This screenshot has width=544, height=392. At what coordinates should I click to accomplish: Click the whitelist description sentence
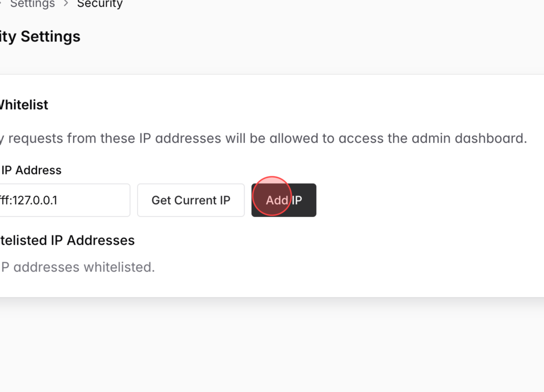point(264,138)
